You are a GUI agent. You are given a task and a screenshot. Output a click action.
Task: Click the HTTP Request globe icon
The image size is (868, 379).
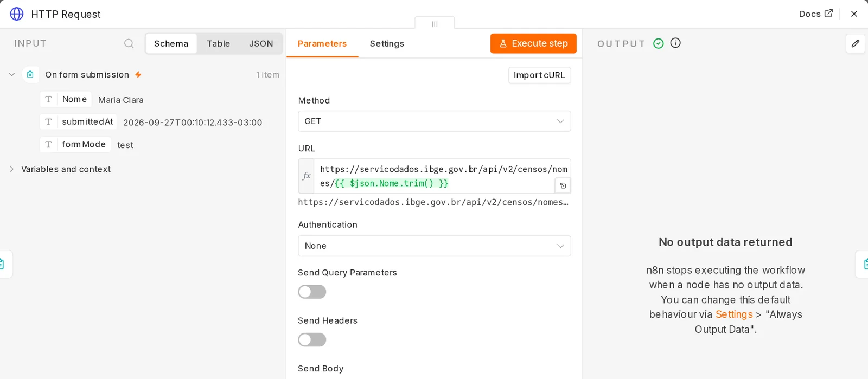(17, 14)
